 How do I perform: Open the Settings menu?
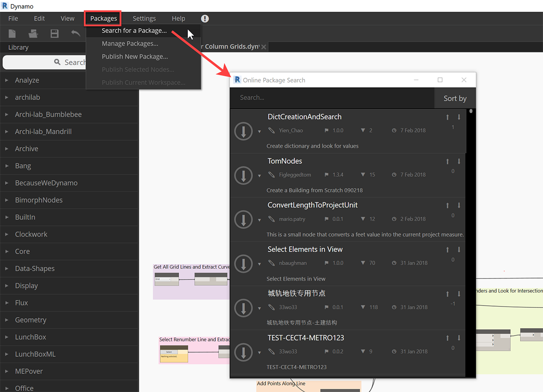click(x=144, y=19)
